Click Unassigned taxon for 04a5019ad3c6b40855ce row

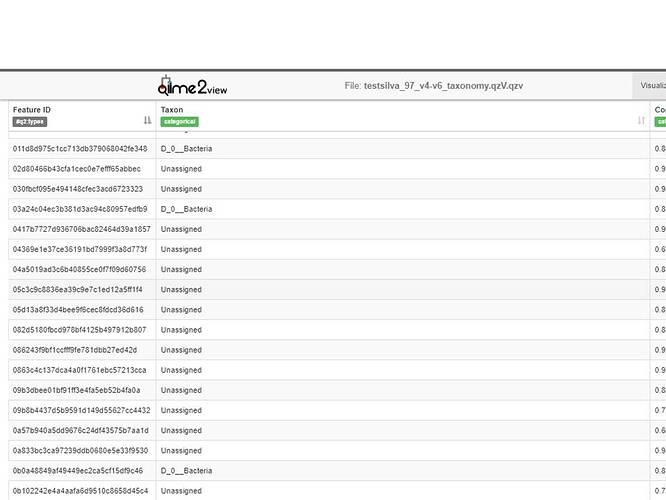(181, 269)
